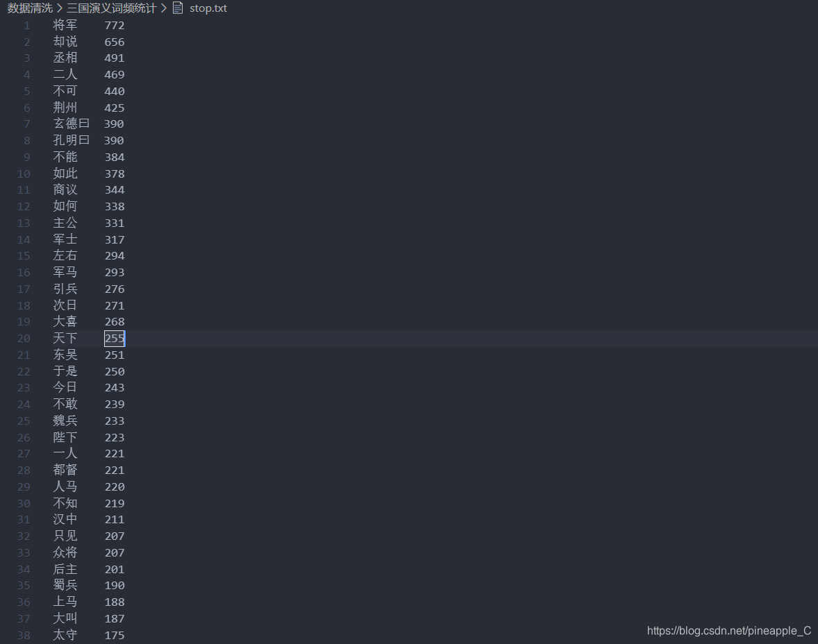The height and width of the screenshot is (644, 818).
Task: Click the count 425
Action: pyautogui.click(x=115, y=108)
